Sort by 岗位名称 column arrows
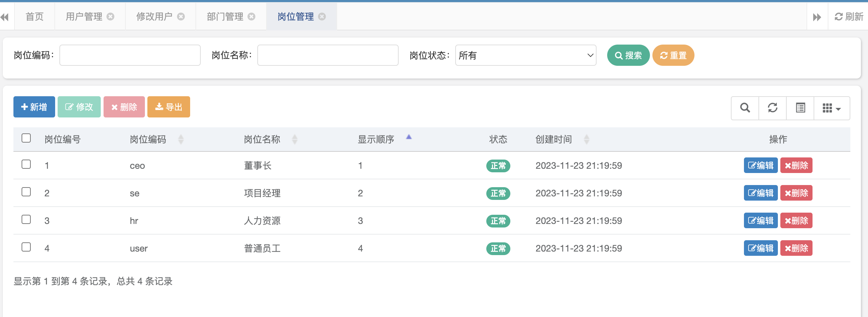868x317 pixels. [295, 139]
